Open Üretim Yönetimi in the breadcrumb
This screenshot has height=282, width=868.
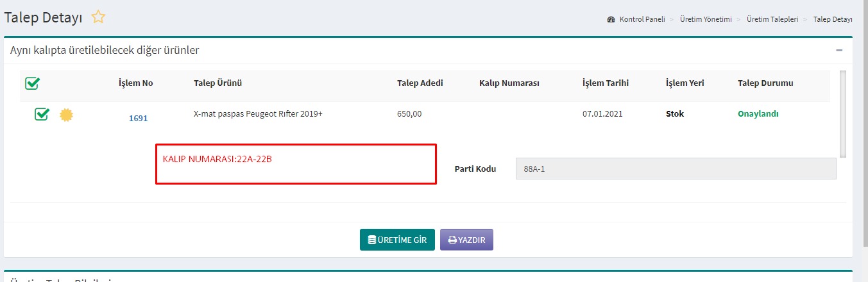click(706, 19)
